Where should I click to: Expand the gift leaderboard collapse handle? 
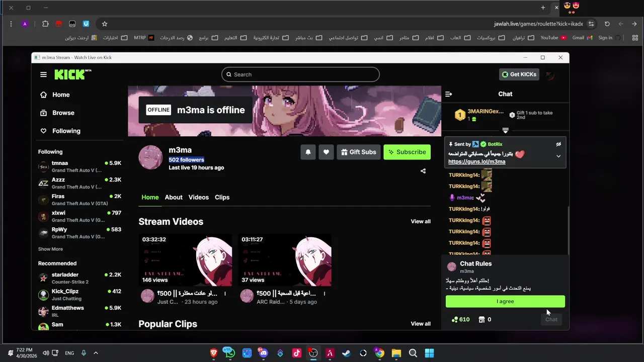505,130
